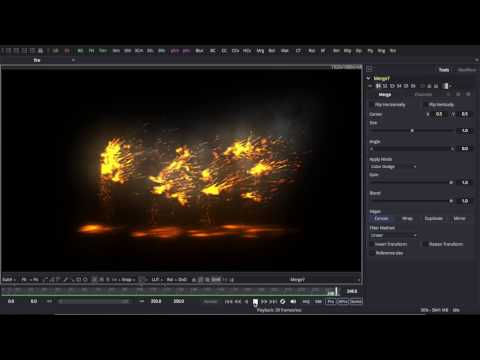Click the Blur tool button in the toolbar
The width and height of the screenshot is (480, 360).
(199, 51)
